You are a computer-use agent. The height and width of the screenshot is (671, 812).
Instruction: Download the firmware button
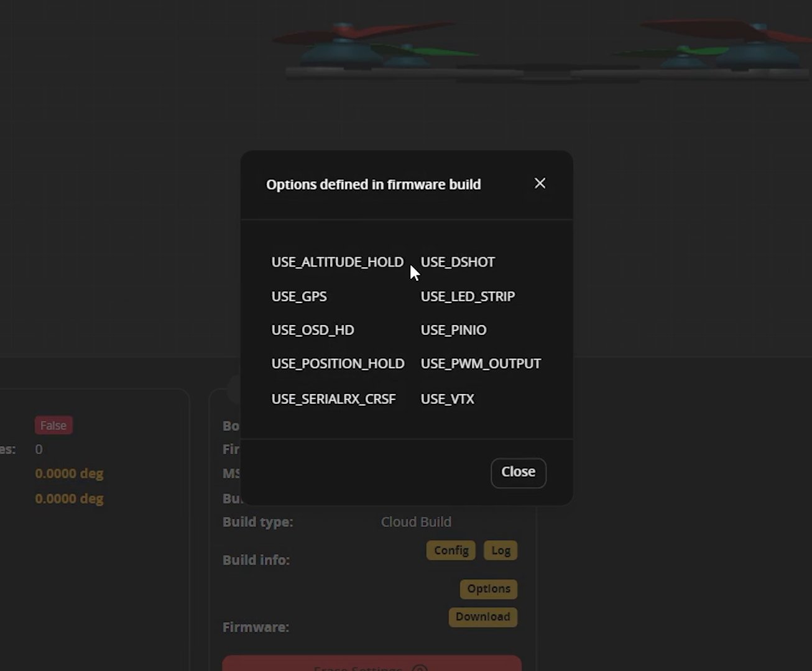[x=482, y=617]
